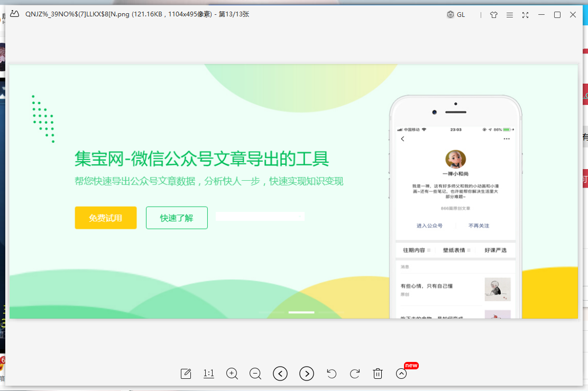
Task: Maximize the image viewer window
Action: point(557,15)
